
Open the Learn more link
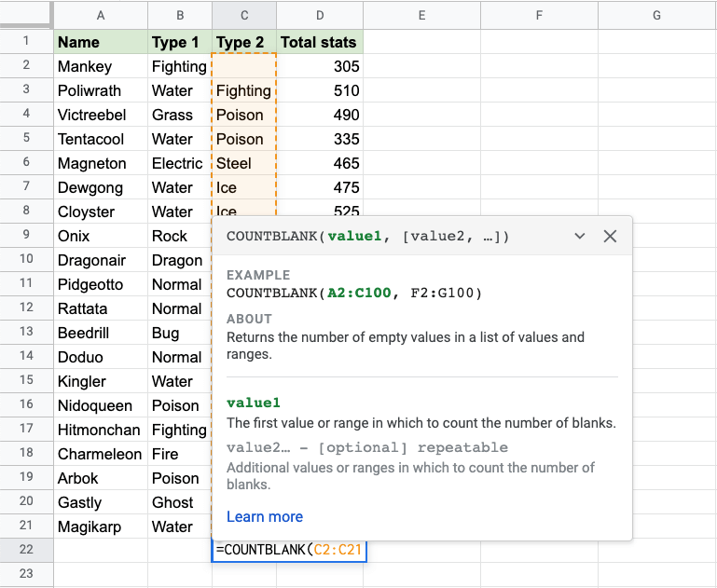[x=264, y=516]
